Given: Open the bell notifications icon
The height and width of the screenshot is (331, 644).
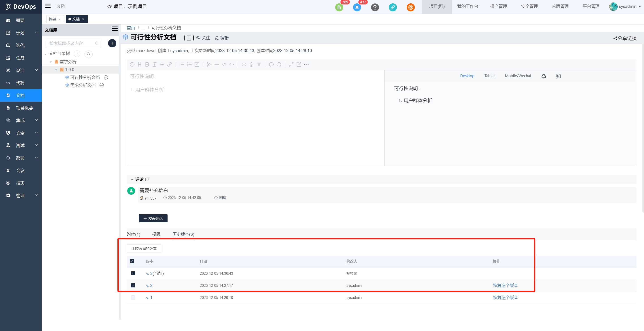Looking at the screenshot, I should 357,7.
